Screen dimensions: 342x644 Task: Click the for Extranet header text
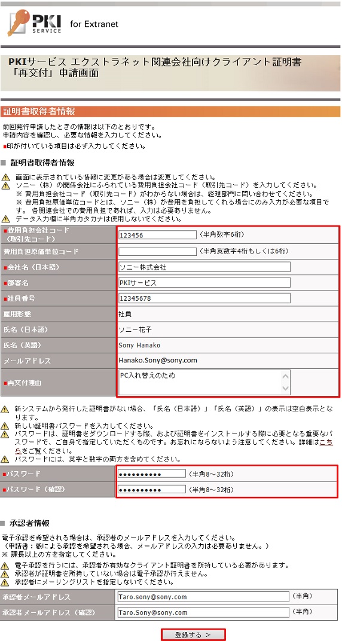click(94, 25)
